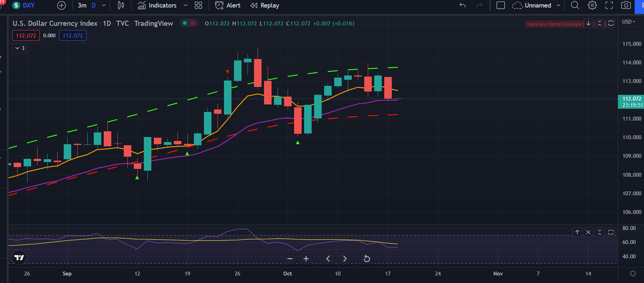The height and width of the screenshot is (283, 644).
Task: Toggle axis settings gear near date scale
Action: 633,274
